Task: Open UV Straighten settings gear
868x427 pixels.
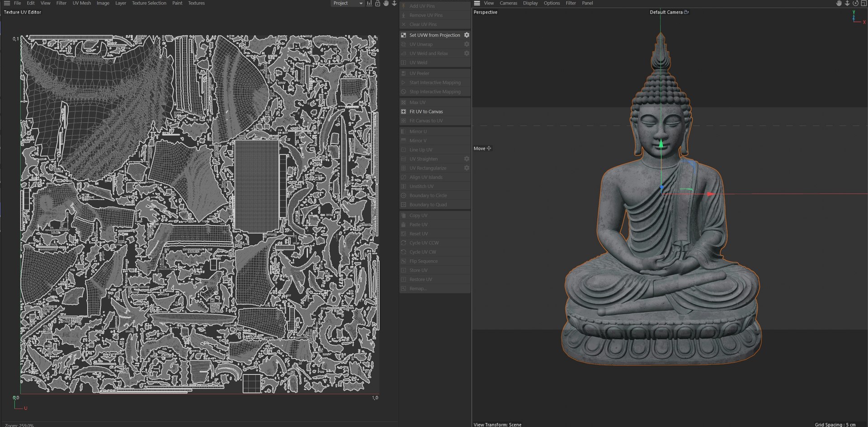Action: pos(467,159)
